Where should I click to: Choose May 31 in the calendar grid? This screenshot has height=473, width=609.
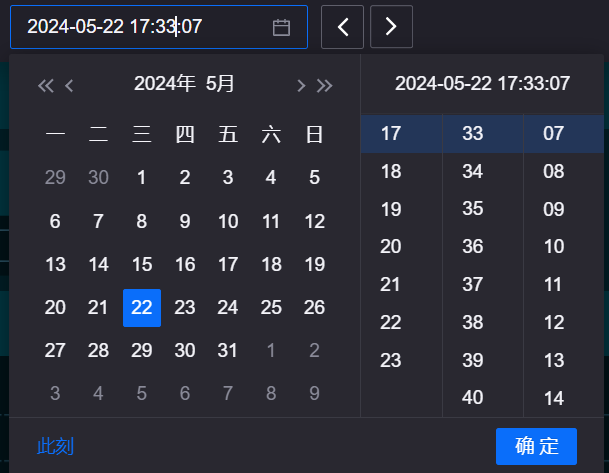coord(228,350)
